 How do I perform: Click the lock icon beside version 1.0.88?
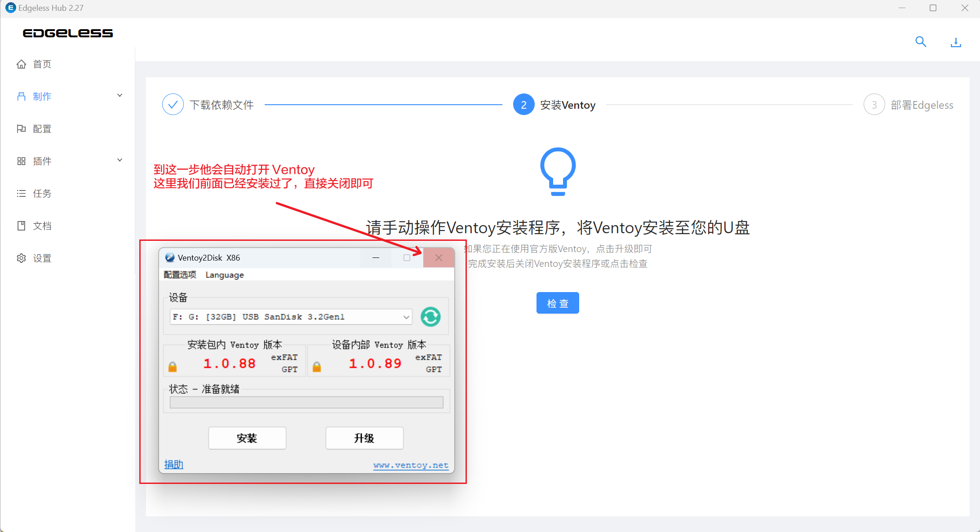(173, 367)
